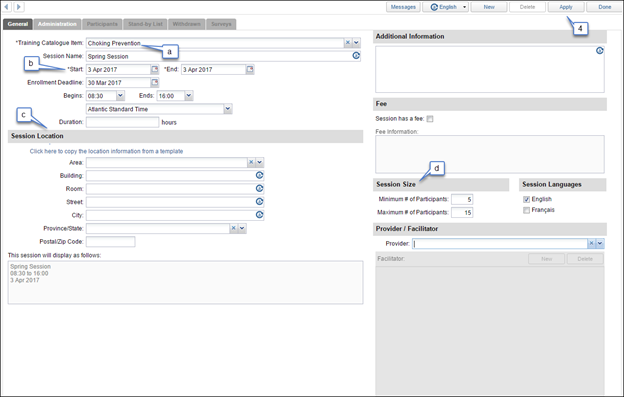Screen dimensions: 624x397
Task: Click translation icon for Room field
Action: click(x=259, y=188)
